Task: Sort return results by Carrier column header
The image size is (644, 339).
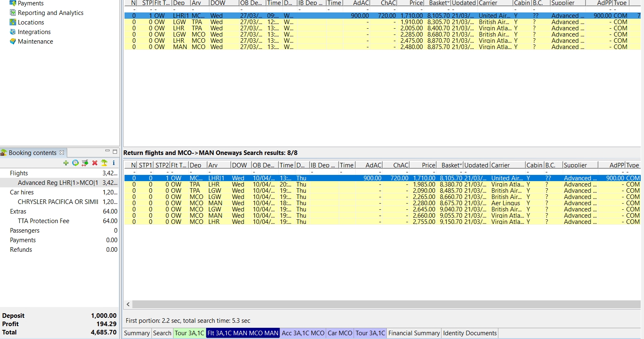Action: click(507, 165)
